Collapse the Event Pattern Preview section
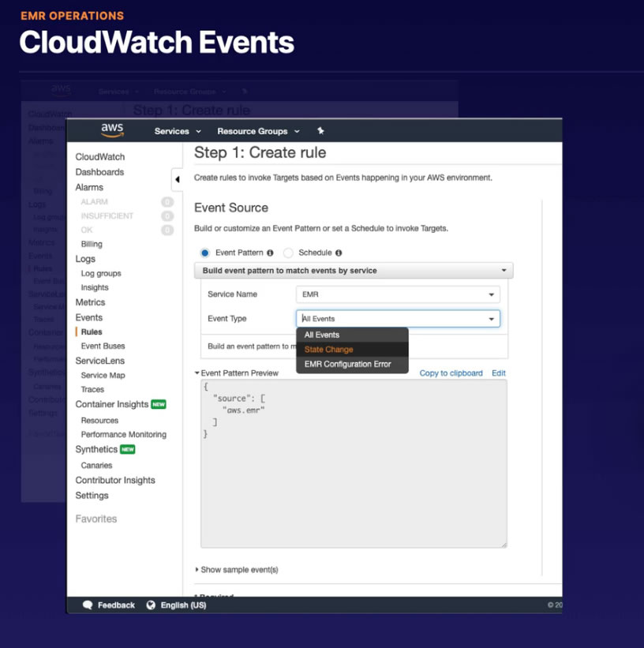 coord(237,373)
